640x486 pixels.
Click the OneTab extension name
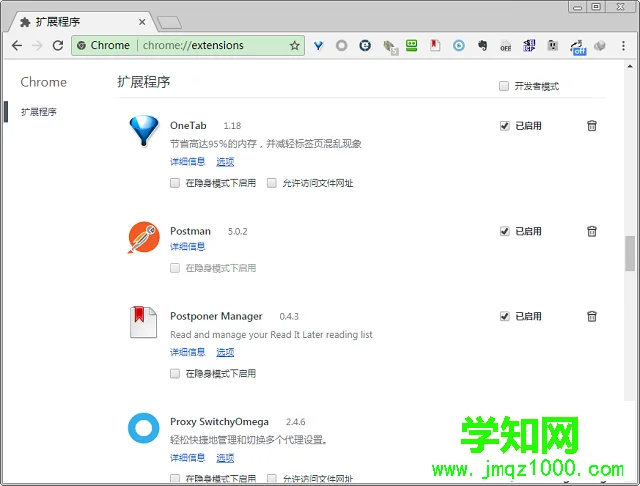tap(188, 125)
